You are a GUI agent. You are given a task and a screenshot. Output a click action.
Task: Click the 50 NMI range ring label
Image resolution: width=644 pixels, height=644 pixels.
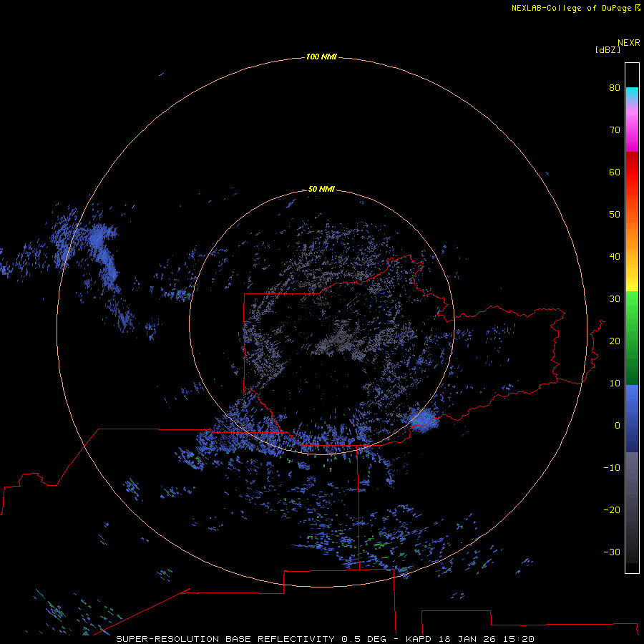321,189
